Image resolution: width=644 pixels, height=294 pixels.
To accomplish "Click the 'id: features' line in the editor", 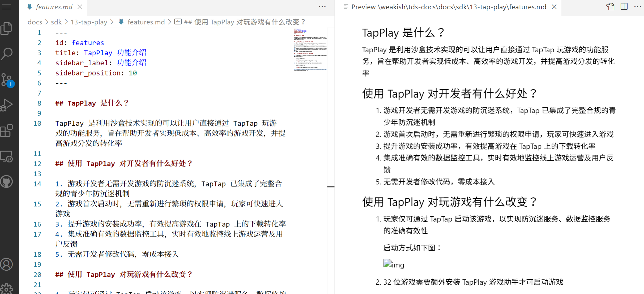I will pyautogui.click(x=80, y=43).
